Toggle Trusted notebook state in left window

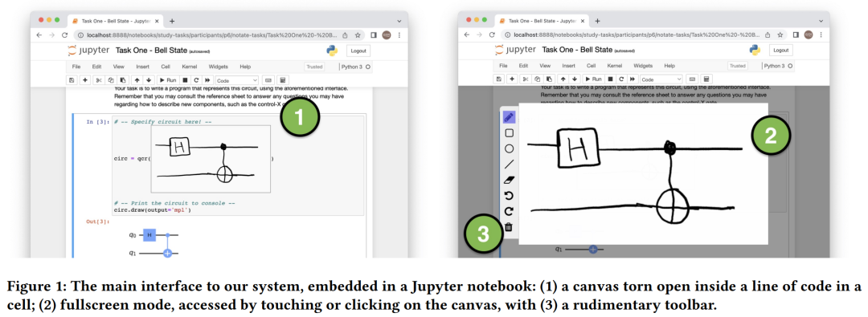tap(314, 67)
